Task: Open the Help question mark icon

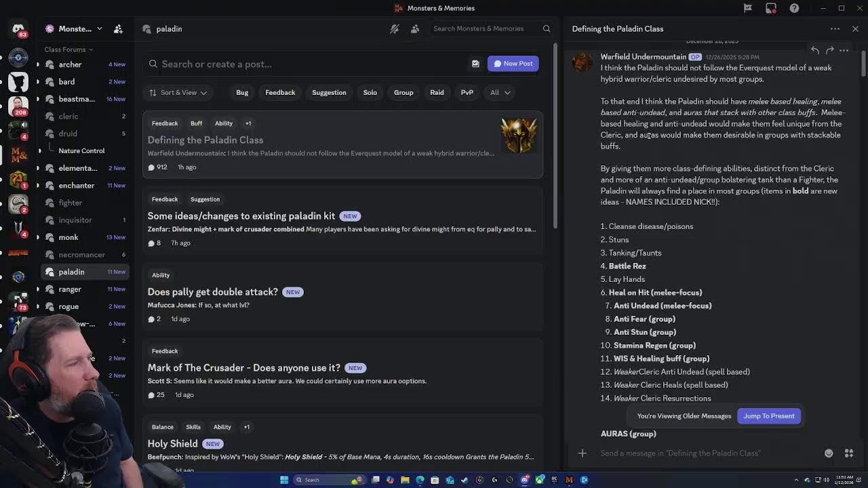Action: click(x=794, y=8)
